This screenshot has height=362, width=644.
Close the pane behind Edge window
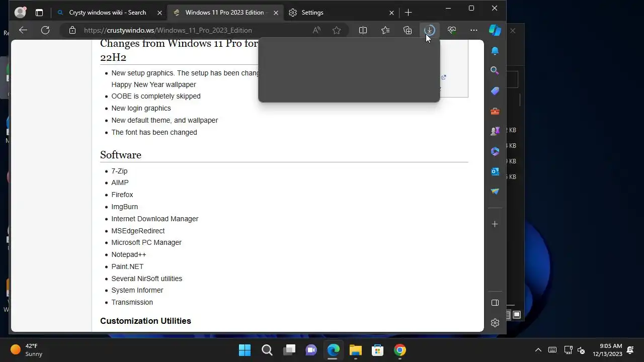point(513,31)
